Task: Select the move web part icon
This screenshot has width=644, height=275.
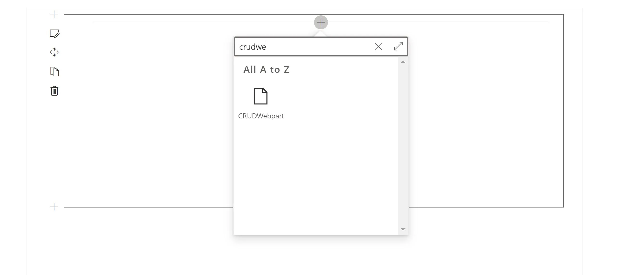Action: 55,52
